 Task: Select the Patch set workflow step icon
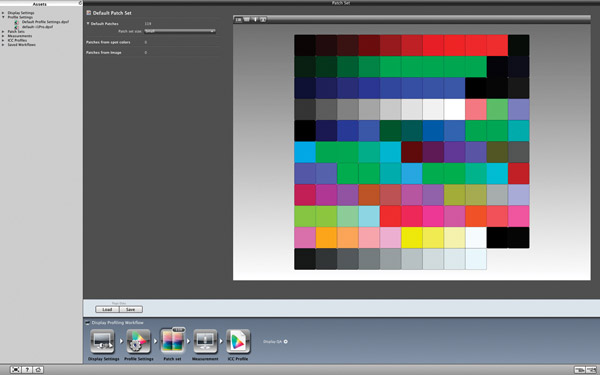(172, 341)
